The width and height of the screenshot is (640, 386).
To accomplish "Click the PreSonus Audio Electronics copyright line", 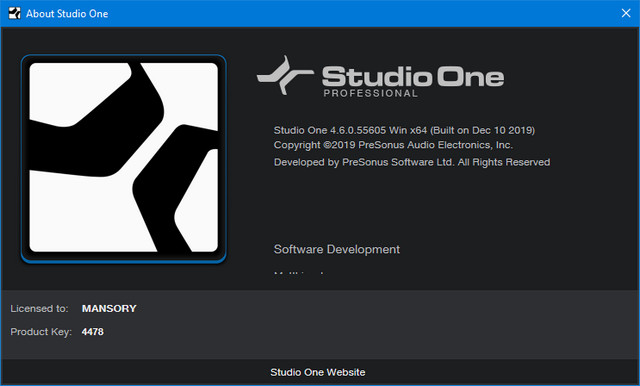I will coord(393,145).
